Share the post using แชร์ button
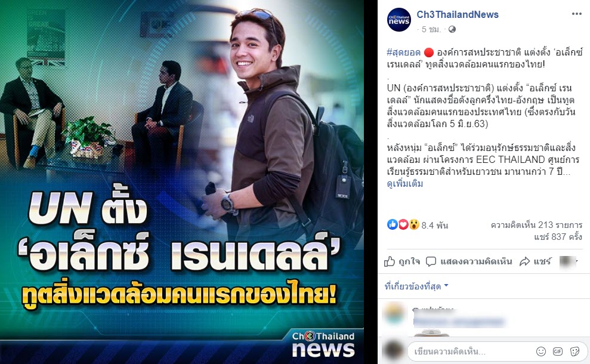The image size is (590, 364). coord(536,261)
